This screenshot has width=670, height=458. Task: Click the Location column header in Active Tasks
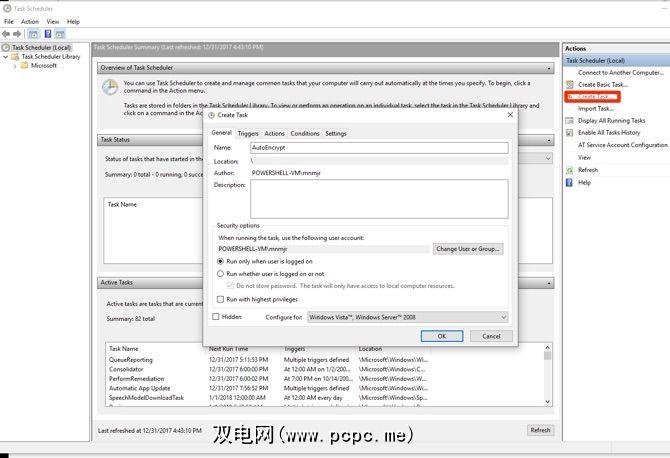[x=370, y=349]
